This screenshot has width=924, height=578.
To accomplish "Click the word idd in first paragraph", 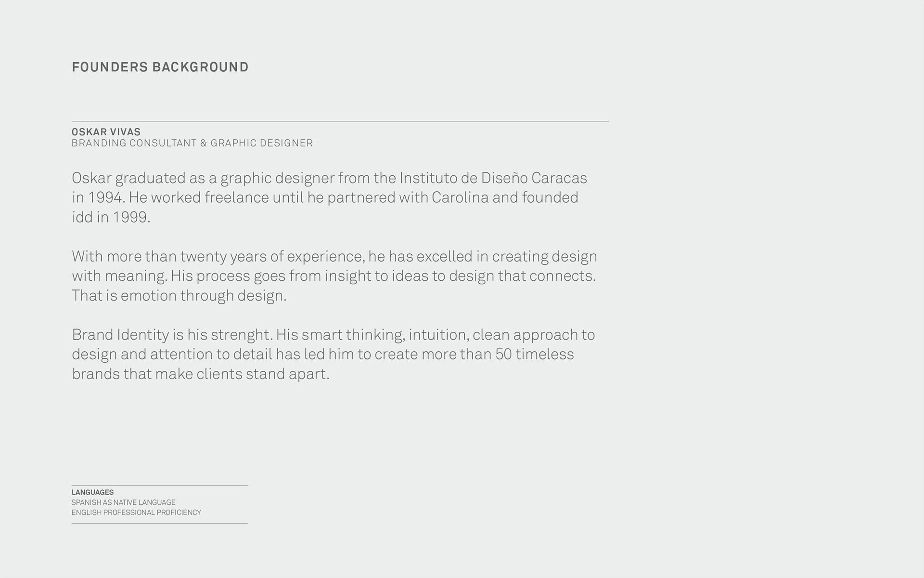I will 82,217.
